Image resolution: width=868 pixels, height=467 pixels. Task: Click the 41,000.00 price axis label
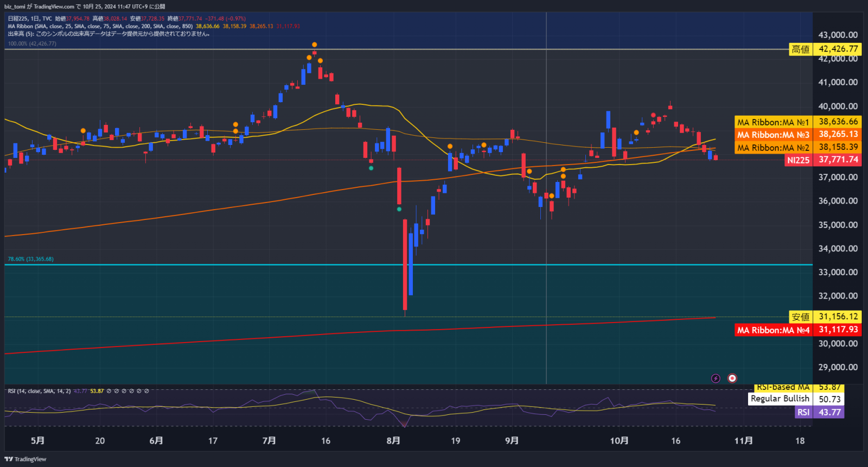pos(838,82)
